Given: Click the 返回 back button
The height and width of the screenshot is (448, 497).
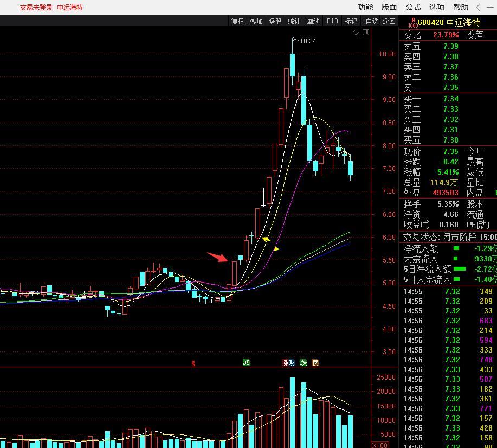Looking at the screenshot, I should click(x=389, y=21).
